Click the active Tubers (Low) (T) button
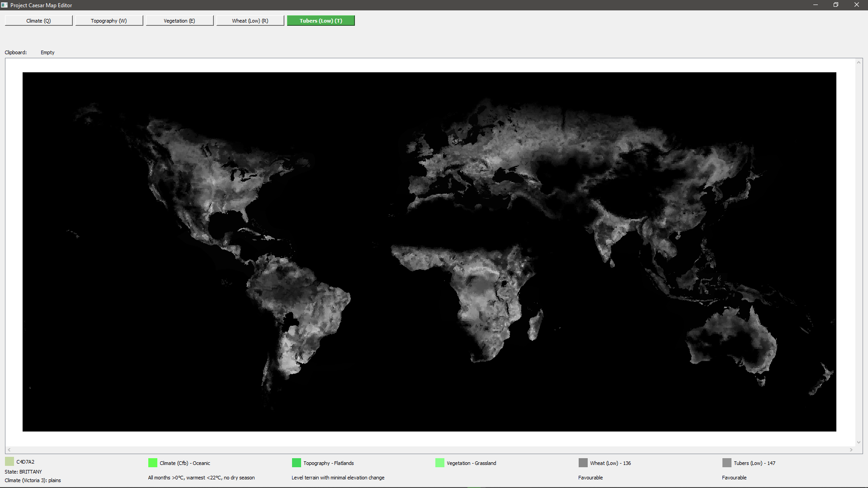Image resolution: width=868 pixels, height=488 pixels. 321,21
